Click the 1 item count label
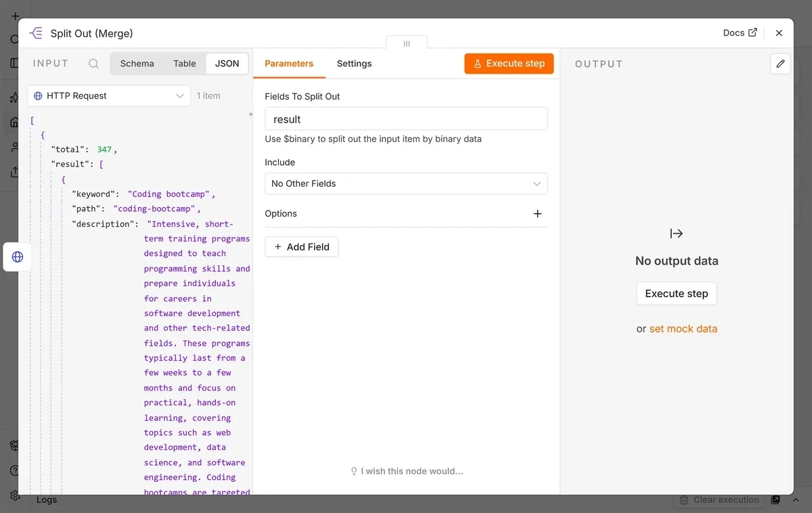Image resolution: width=812 pixels, height=513 pixels. click(x=208, y=96)
